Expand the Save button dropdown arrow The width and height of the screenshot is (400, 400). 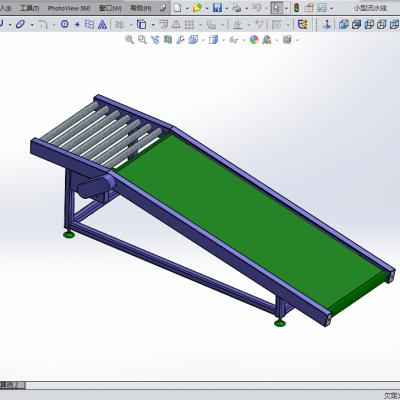coord(227,8)
